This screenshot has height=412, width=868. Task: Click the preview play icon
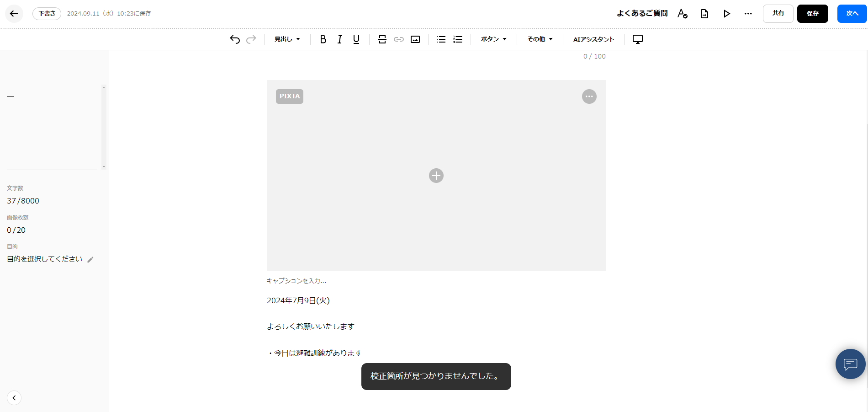coord(726,14)
